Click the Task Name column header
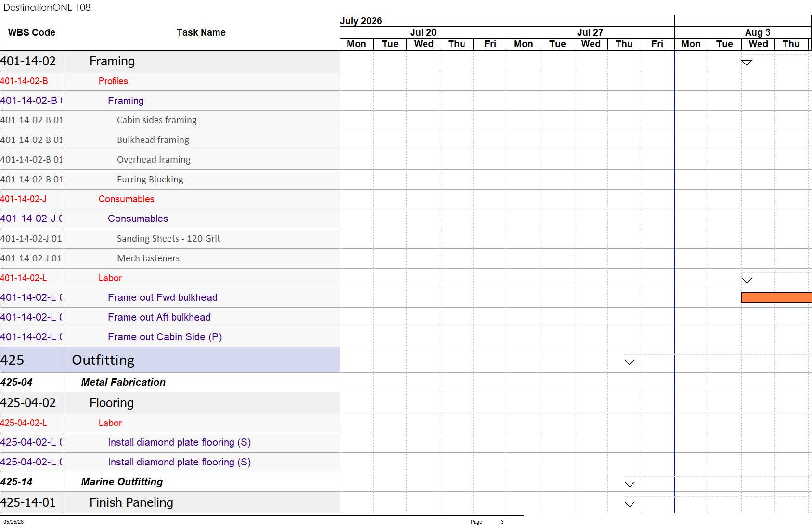Screen dimensions: 812x528 tap(201, 32)
